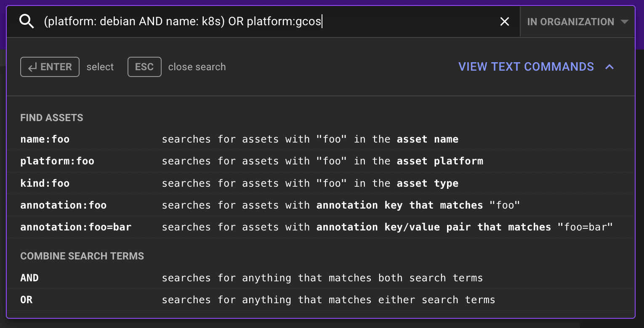Select the annotation:foo=bar search command
644x328 pixels.
point(76,227)
